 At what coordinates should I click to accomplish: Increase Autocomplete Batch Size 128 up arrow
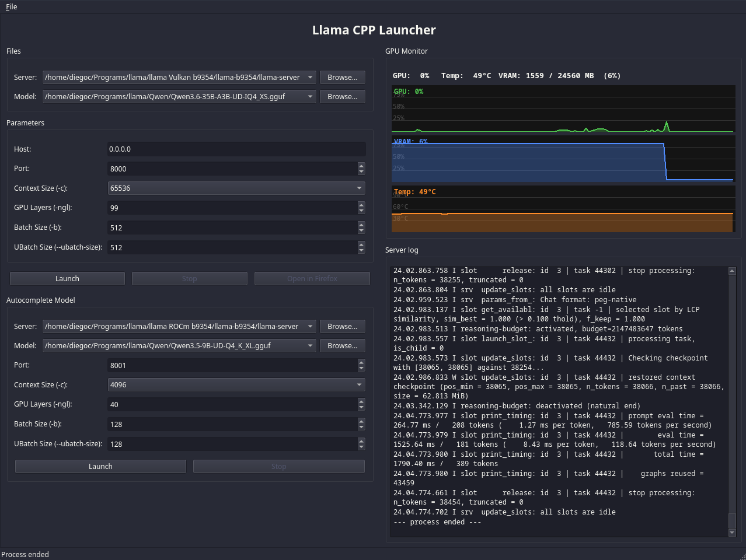click(x=361, y=421)
